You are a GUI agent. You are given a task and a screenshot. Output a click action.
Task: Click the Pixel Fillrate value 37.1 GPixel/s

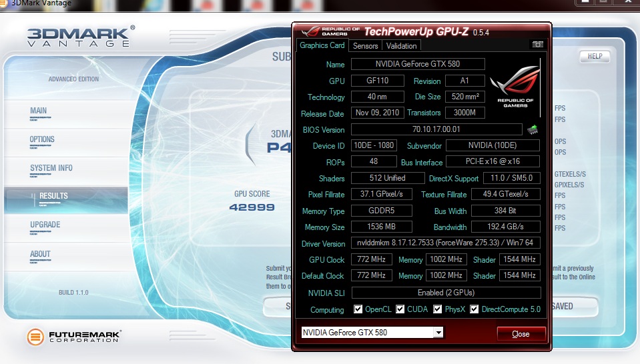(382, 194)
